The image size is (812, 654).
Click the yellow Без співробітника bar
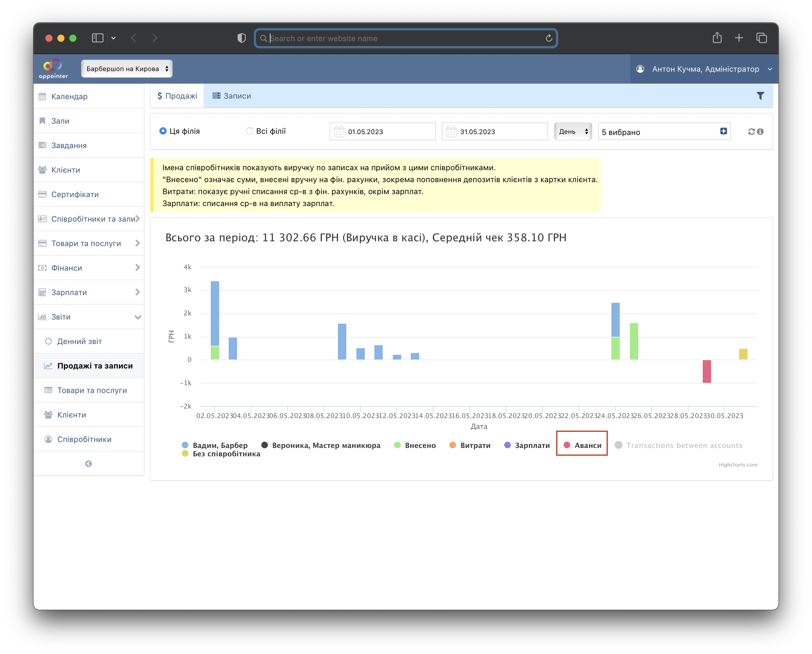click(743, 354)
